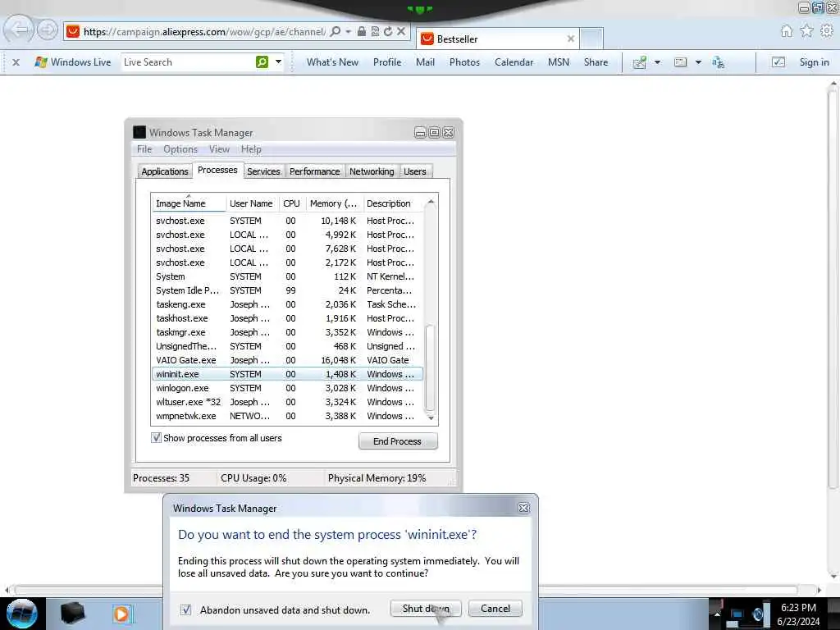
Task: Open the browser Home icon
Action: [787, 31]
